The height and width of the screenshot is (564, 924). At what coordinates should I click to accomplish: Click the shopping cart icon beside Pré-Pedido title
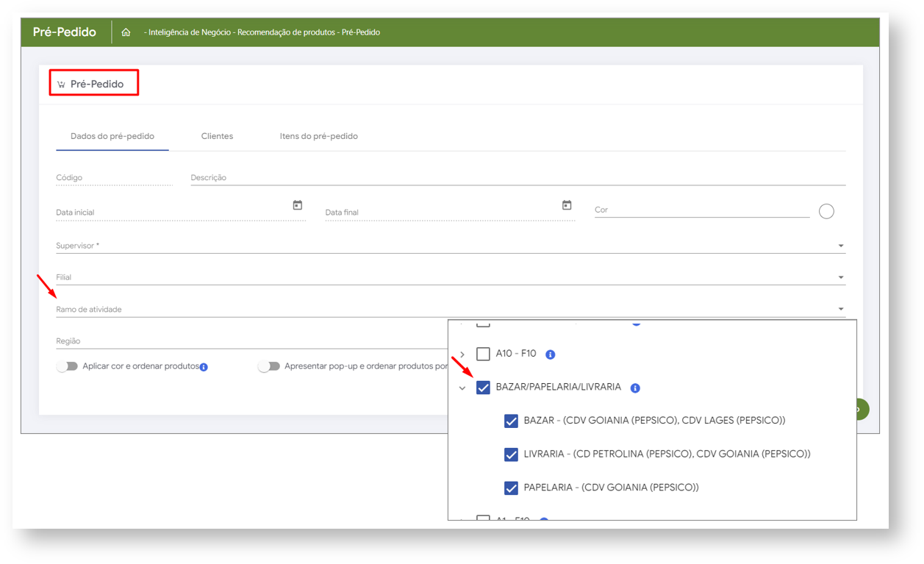point(61,85)
